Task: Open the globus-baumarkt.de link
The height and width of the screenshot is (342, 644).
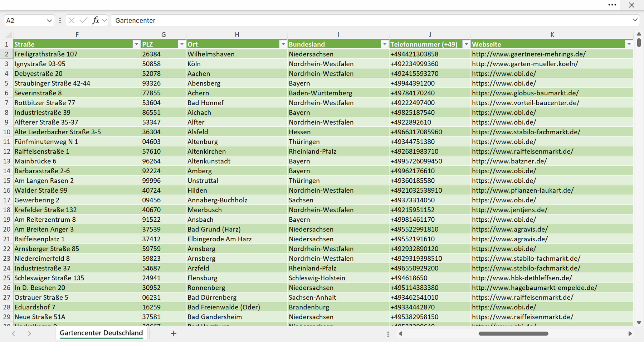Action: click(x=525, y=93)
